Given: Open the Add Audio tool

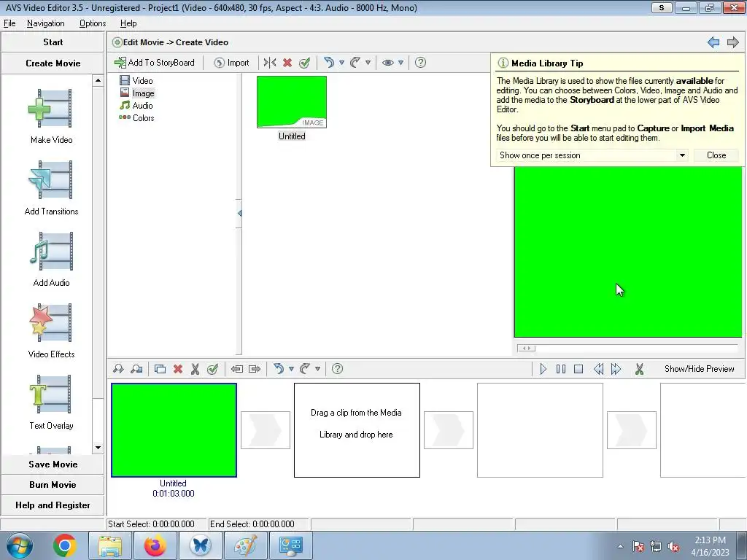Looking at the screenshot, I should [51, 260].
